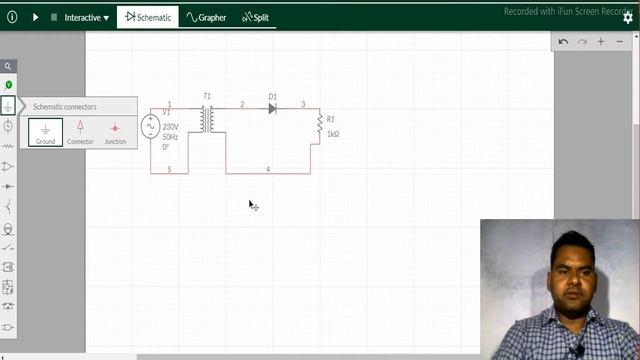Select transformer T1 on the schematic
The height and width of the screenshot is (360, 640).
207,119
